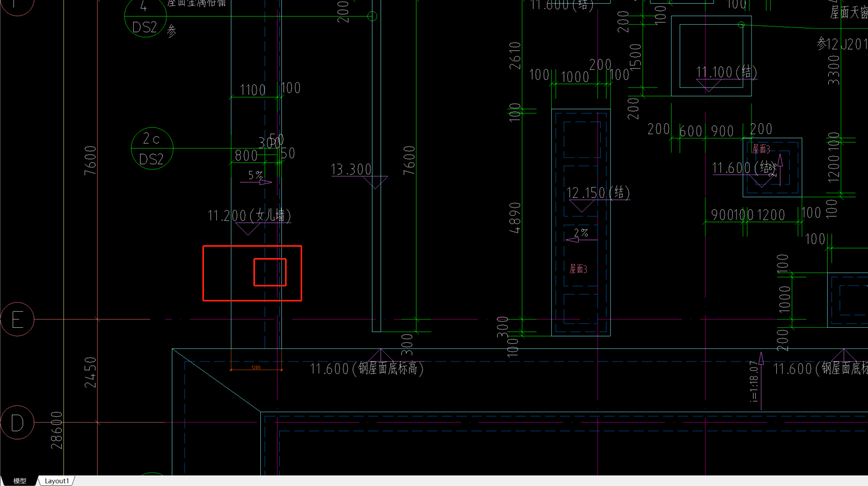Open the Layout1 tab
The width and height of the screenshot is (868, 486).
[56, 481]
